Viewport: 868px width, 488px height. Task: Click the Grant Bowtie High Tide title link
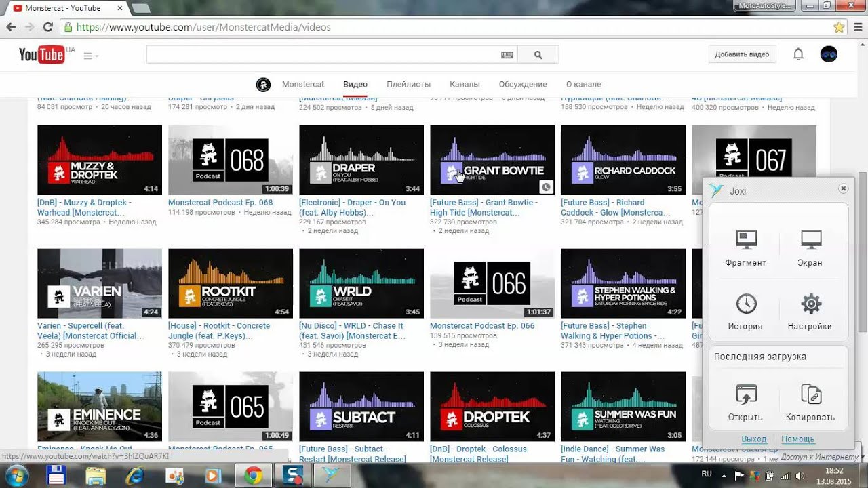click(484, 207)
